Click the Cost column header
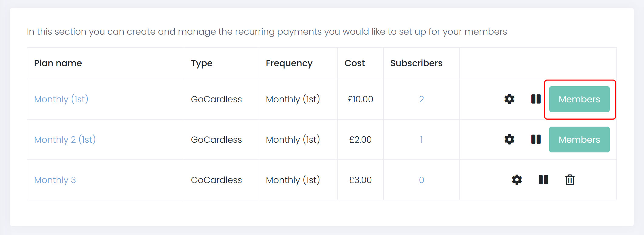Image resolution: width=644 pixels, height=235 pixels. pyautogui.click(x=355, y=63)
